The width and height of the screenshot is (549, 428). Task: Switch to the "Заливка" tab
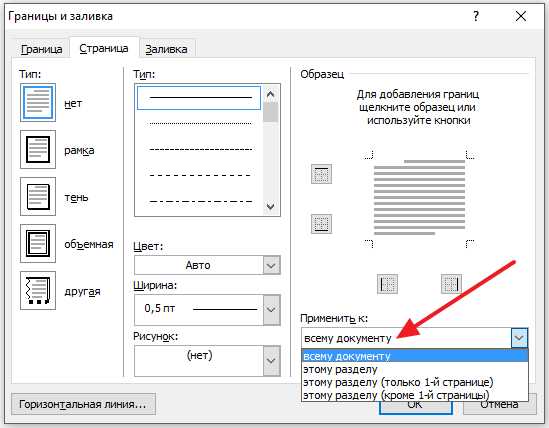click(x=166, y=49)
